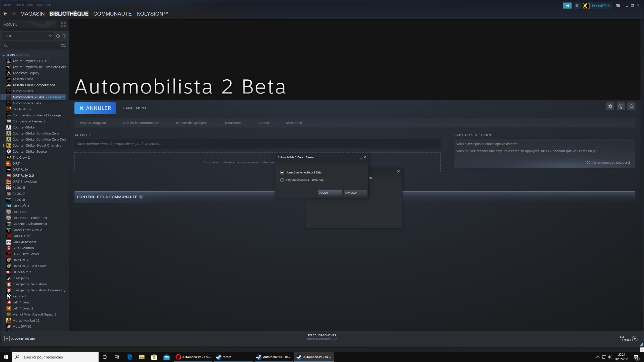Screen dimensions: 644x362
Task: Open friends chat plus icon
Action: click(x=635, y=339)
